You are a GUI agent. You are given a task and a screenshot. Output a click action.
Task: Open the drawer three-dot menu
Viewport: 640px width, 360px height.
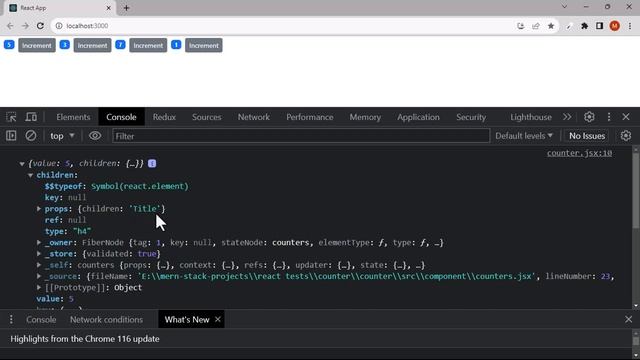(x=11, y=320)
